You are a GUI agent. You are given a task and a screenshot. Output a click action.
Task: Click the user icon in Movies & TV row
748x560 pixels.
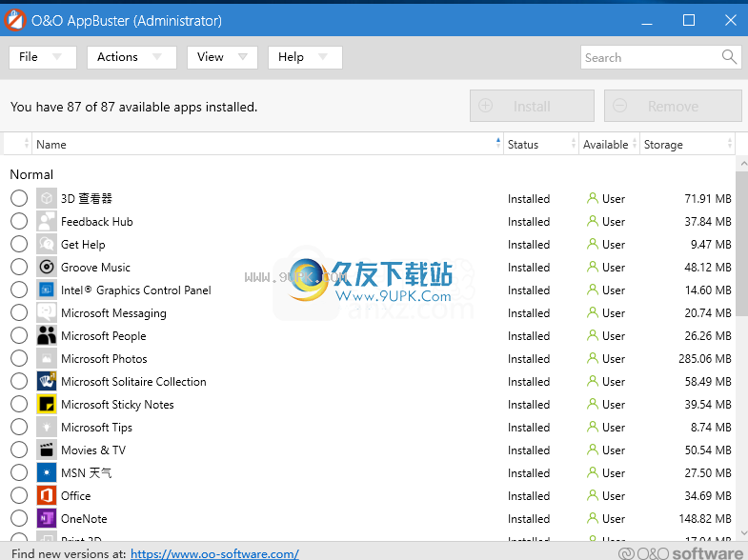click(x=593, y=450)
